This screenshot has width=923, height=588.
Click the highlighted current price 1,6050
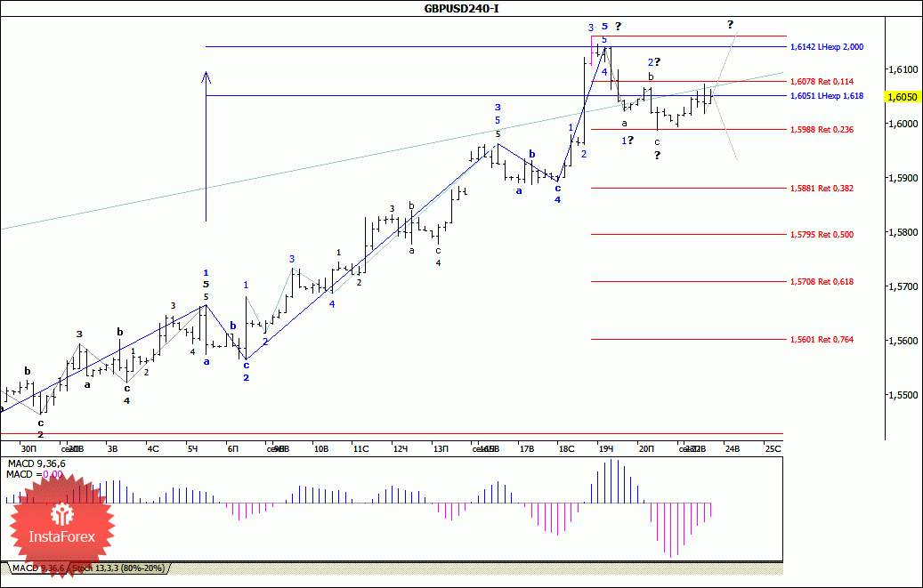tap(903, 97)
